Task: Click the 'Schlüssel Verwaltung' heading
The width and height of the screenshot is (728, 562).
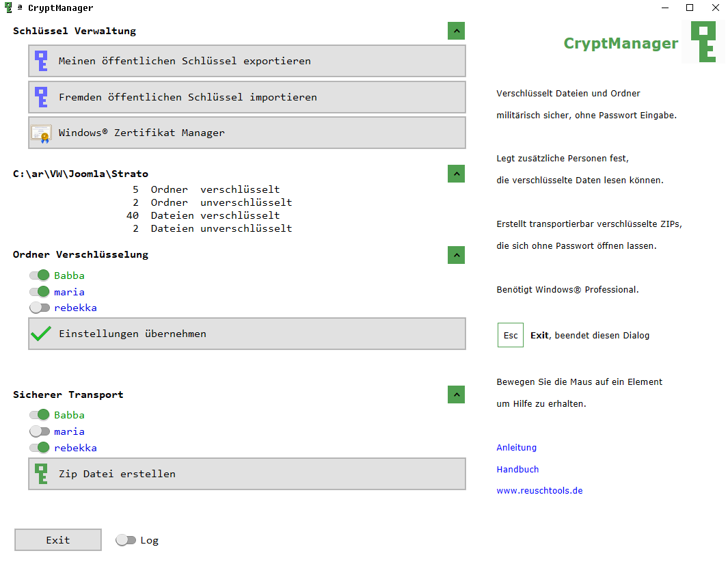Action: tap(75, 31)
